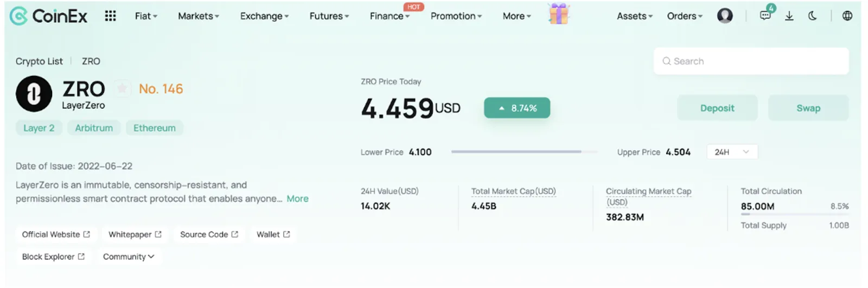Open the apps grid menu icon
This screenshot has height=288, width=868.
[x=110, y=16]
